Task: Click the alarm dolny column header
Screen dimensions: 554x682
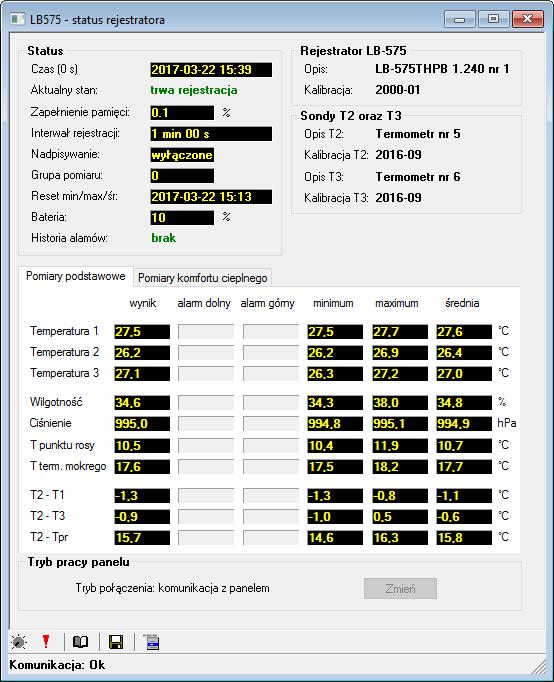Action: tap(204, 303)
